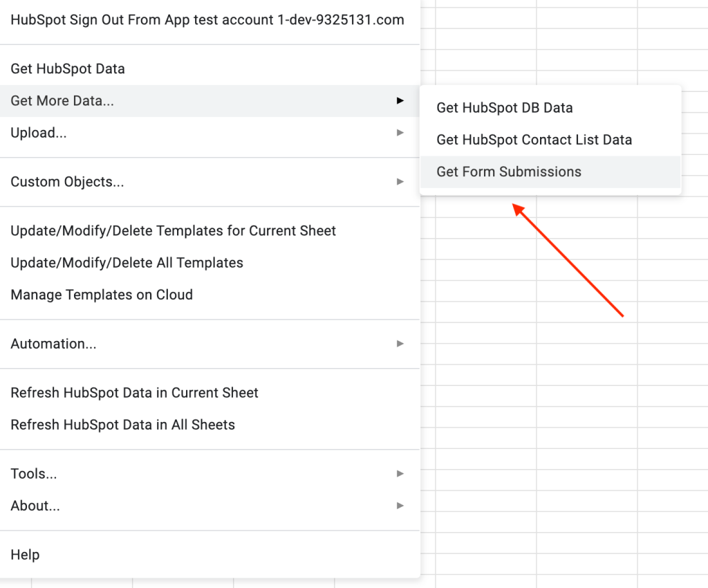Screen dimensions: 708x588
Task: Expand the Tools submenu arrow
Action: point(400,474)
